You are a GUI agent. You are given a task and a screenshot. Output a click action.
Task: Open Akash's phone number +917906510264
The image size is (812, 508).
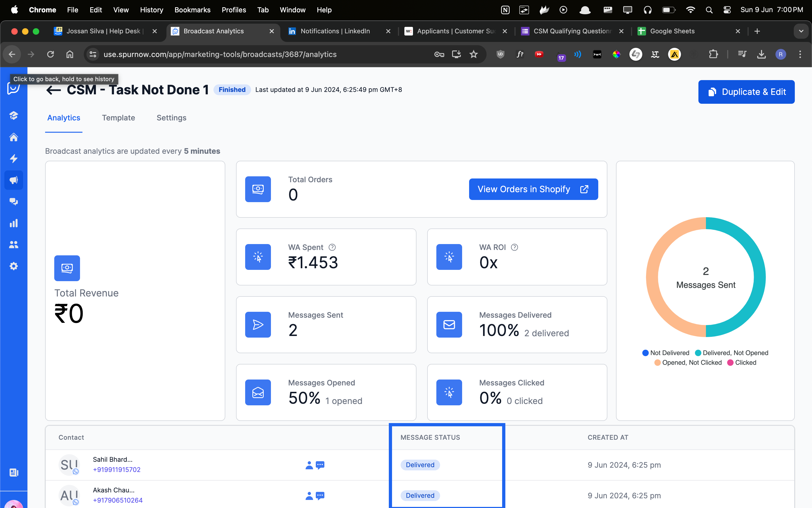pos(118,500)
